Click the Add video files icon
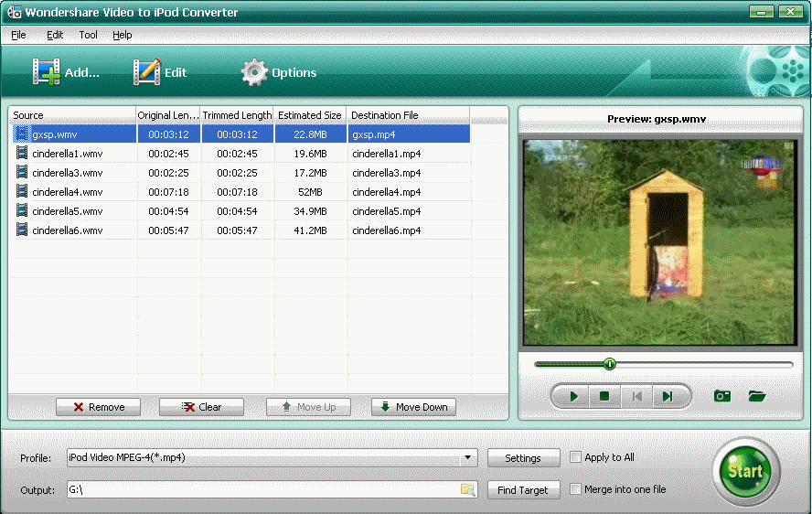 pos(47,72)
